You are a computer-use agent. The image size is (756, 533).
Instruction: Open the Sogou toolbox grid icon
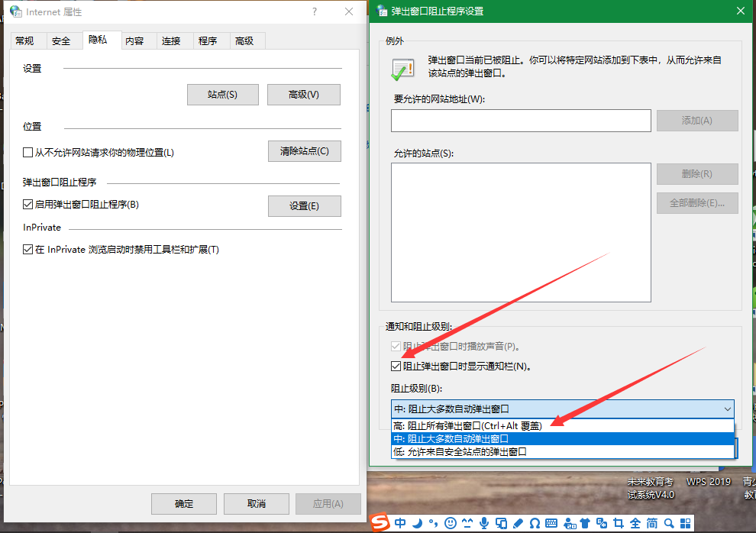tap(686, 523)
